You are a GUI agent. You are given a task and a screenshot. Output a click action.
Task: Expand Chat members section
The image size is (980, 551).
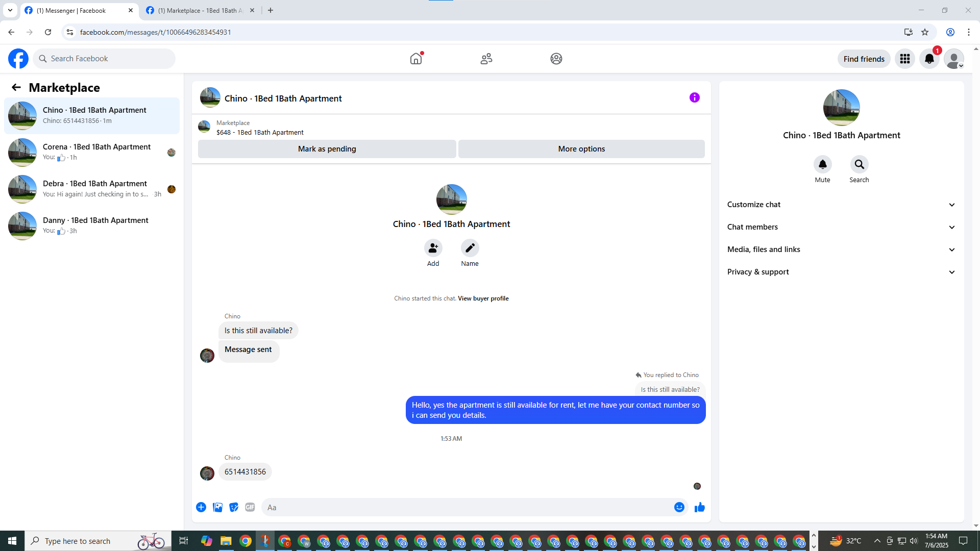pyautogui.click(x=841, y=227)
